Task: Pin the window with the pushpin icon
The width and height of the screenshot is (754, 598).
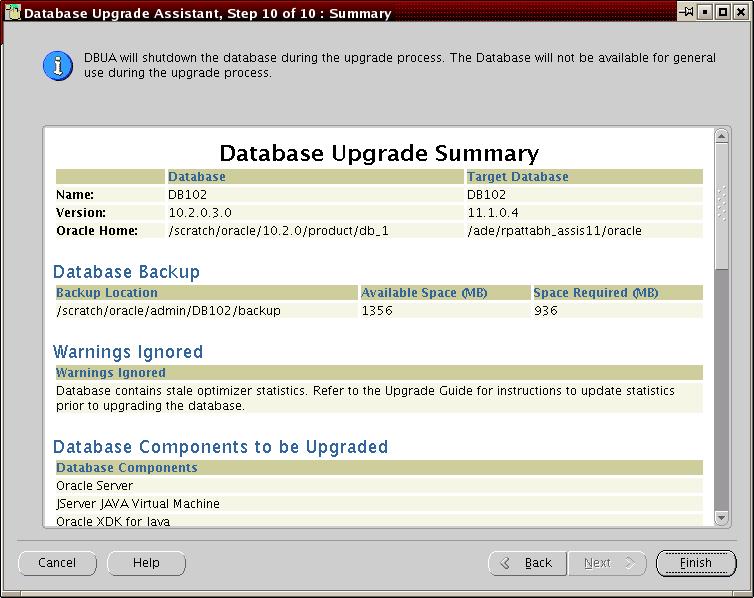Action: tap(686, 12)
